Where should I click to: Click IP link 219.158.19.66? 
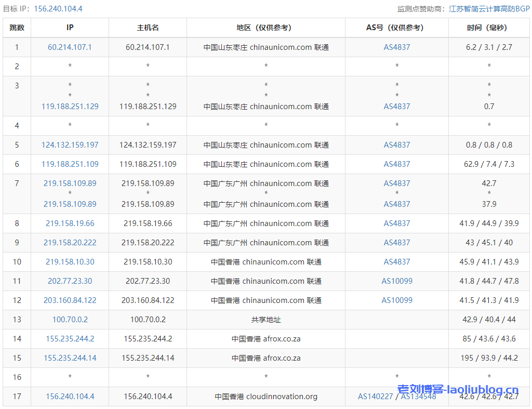coord(70,223)
